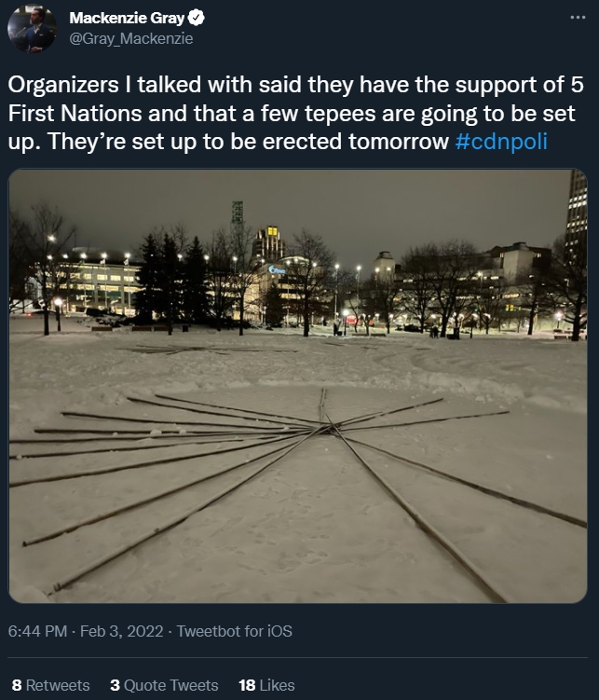
Task: Show the 8 Retweets list
Action: tap(51, 685)
